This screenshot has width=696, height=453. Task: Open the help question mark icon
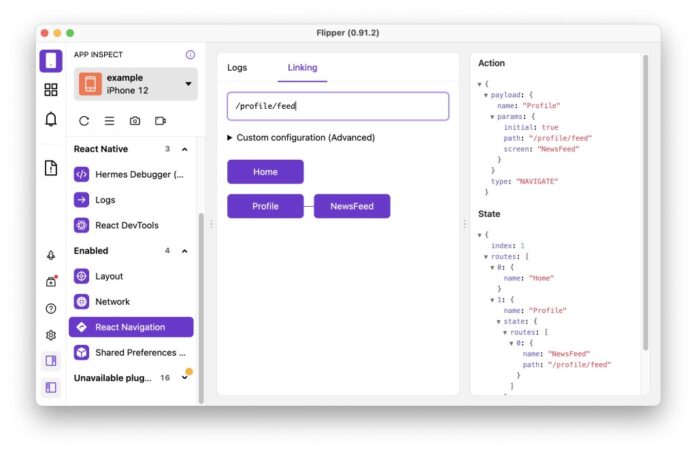click(x=51, y=308)
